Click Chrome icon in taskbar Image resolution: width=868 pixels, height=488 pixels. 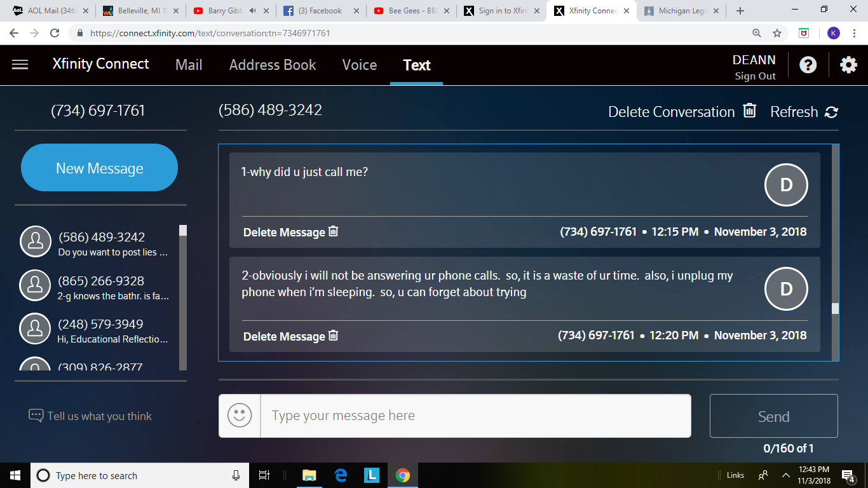coord(402,475)
